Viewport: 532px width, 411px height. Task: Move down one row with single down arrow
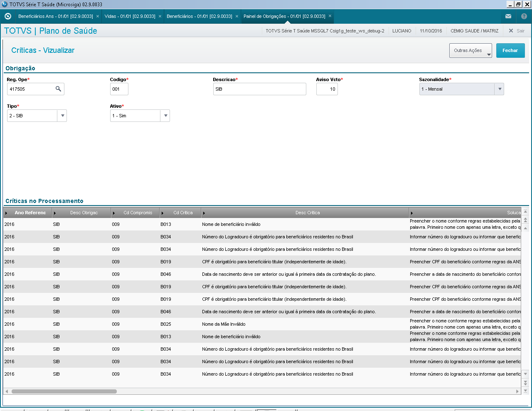point(525,374)
